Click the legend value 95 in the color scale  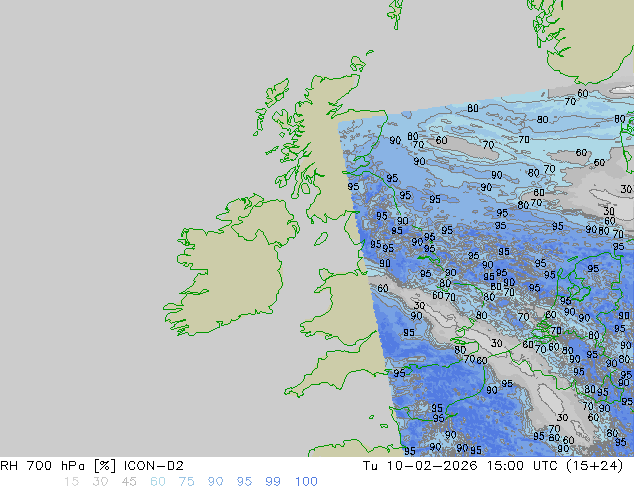coord(244,482)
